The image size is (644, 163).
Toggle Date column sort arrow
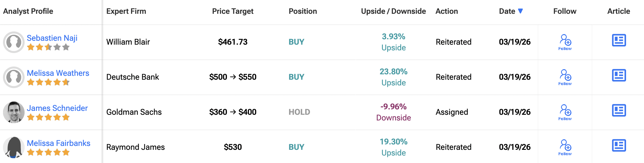(x=520, y=11)
